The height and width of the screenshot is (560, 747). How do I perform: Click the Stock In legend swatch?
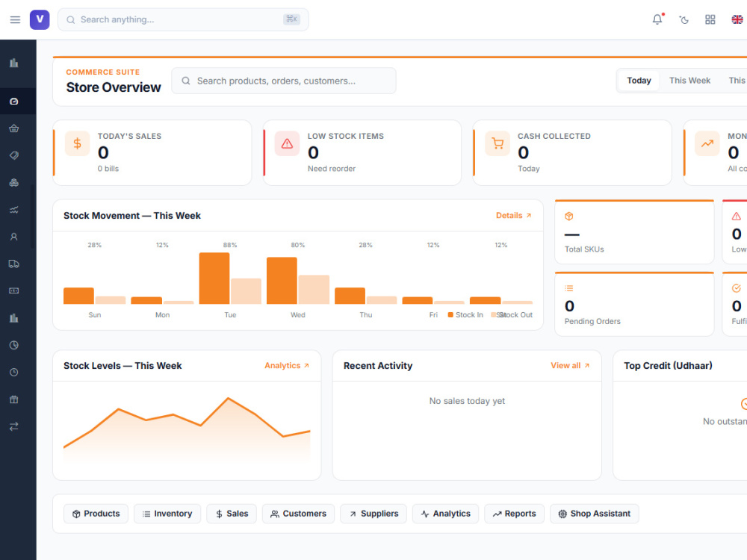[450, 315]
